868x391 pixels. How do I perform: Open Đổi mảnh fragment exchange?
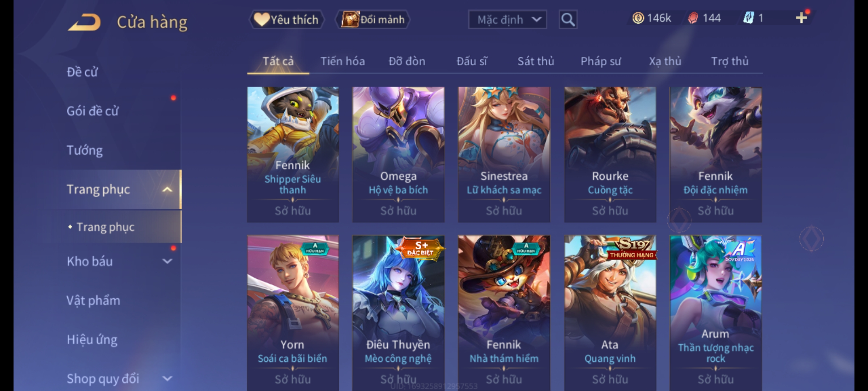pyautogui.click(x=373, y=20)
